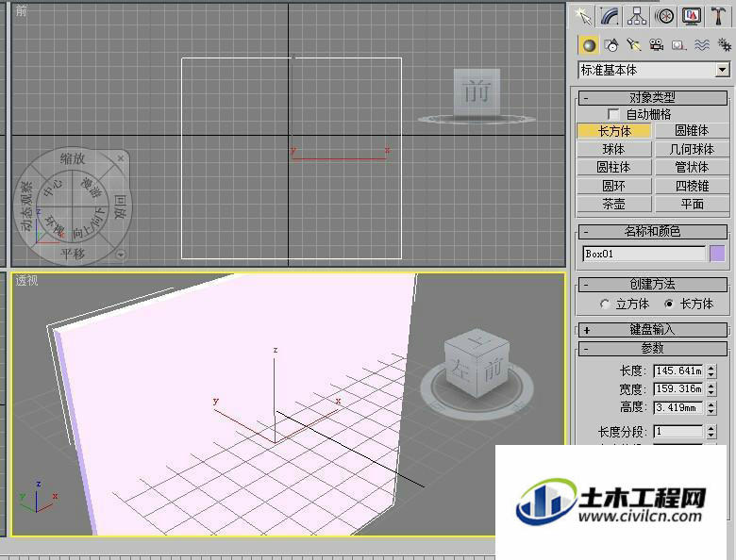Click the 缩放 wedge on steering wheel
The width and height of the screenshot is (736, 560).
73,158
